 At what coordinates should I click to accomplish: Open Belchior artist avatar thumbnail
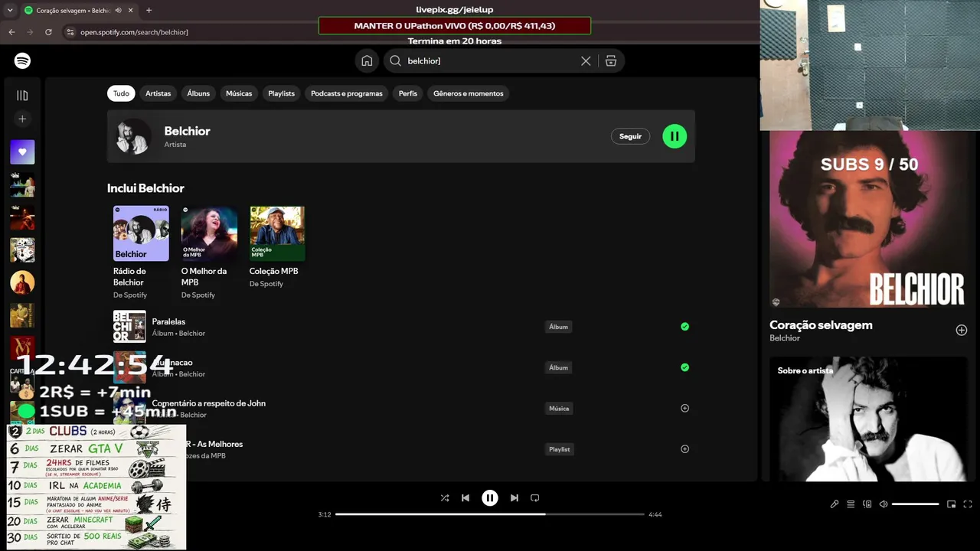point(133,136)
